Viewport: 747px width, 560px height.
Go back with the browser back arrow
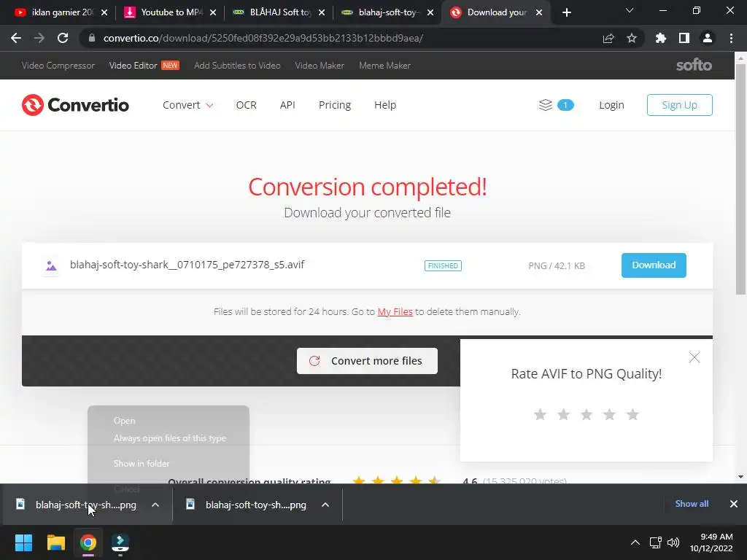16,38
